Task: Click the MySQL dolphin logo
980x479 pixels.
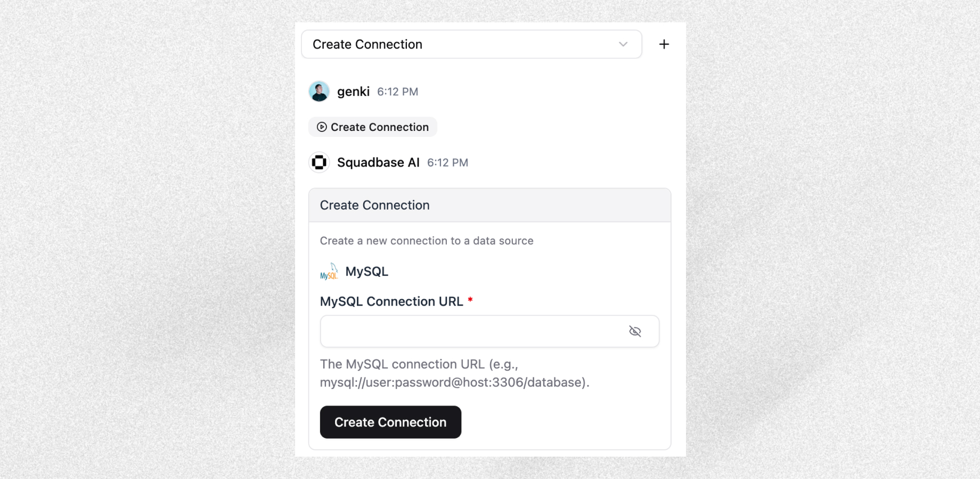Action: pyautogui.click(x=329, y=271)
